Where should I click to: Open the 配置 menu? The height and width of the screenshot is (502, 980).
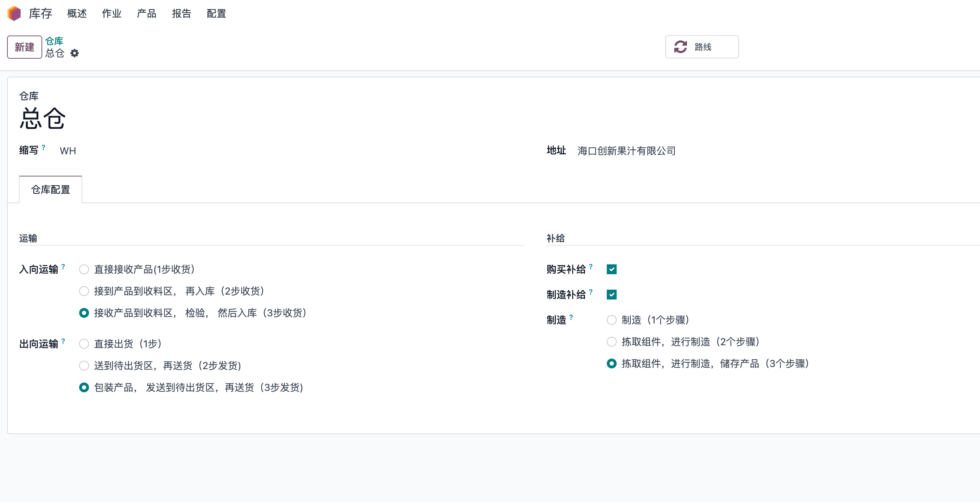[216, 14]
